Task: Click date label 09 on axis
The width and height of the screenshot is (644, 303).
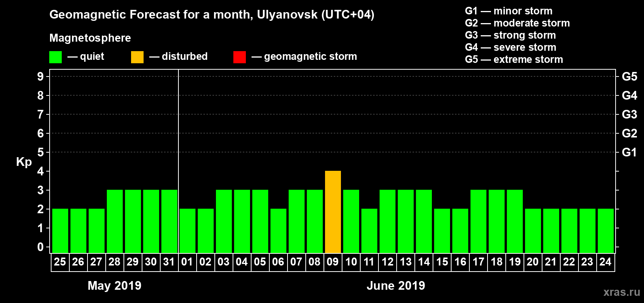Action: 333,262
